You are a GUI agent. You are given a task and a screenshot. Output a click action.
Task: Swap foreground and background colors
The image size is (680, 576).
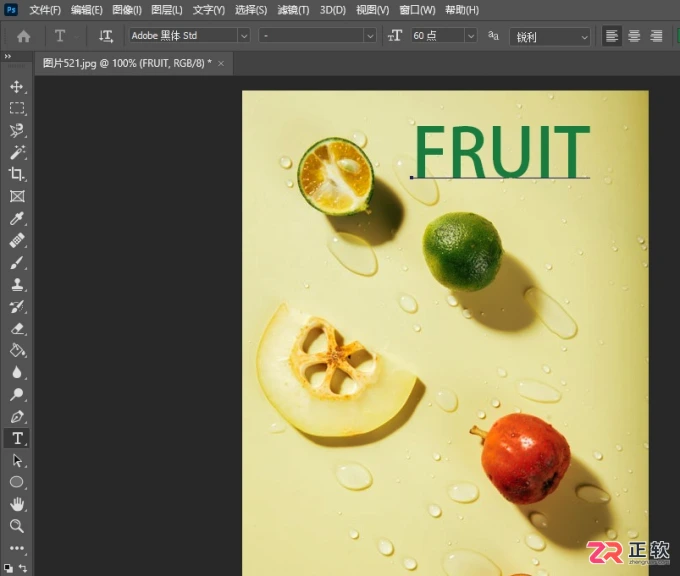tap(23, 568)
